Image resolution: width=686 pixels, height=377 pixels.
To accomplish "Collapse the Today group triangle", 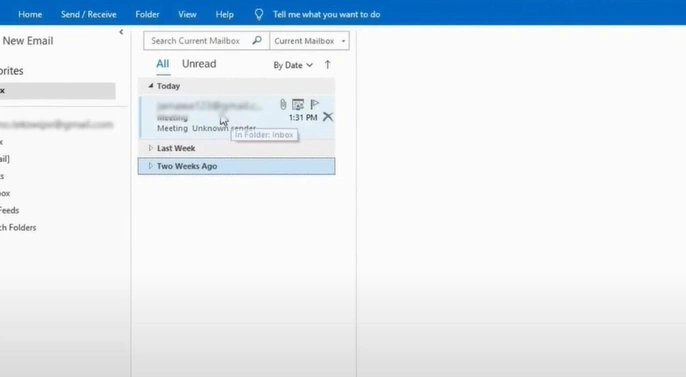I will [x=150, y=86].
